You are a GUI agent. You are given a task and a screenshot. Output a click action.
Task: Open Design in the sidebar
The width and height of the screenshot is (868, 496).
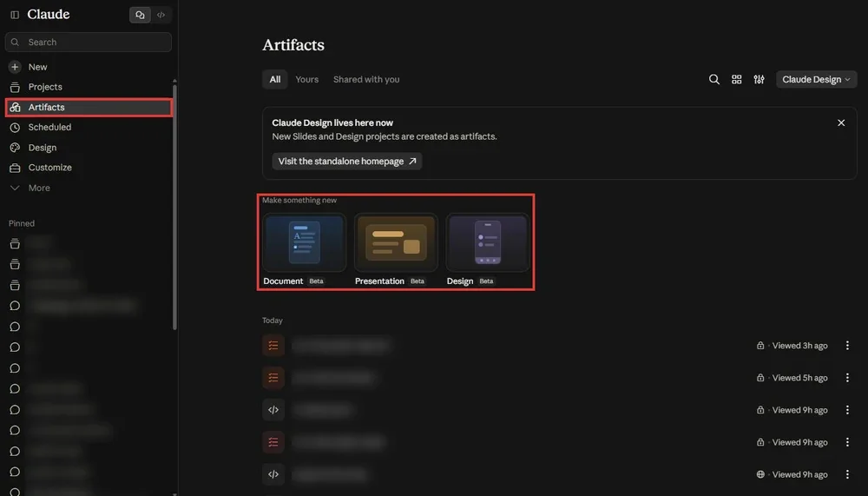tap(89, 148)
